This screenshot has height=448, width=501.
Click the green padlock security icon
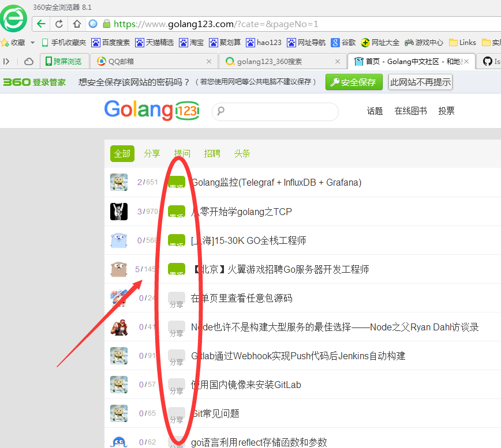point(107,24)
